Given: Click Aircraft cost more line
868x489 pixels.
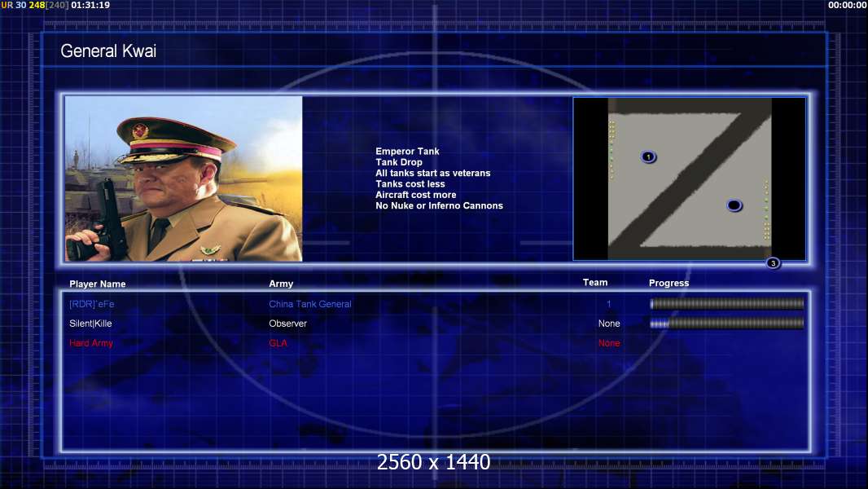Looking at the screenshot, I should (416, 195).
